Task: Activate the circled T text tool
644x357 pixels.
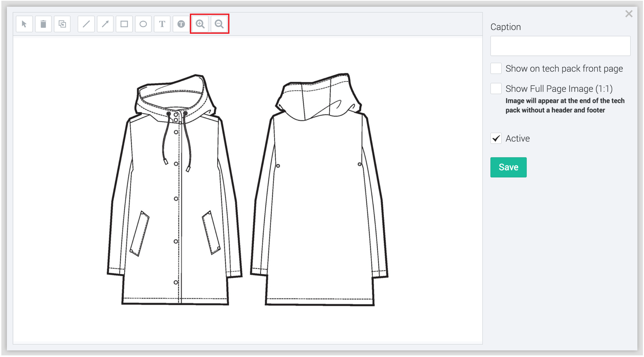Action: [181, 24]
